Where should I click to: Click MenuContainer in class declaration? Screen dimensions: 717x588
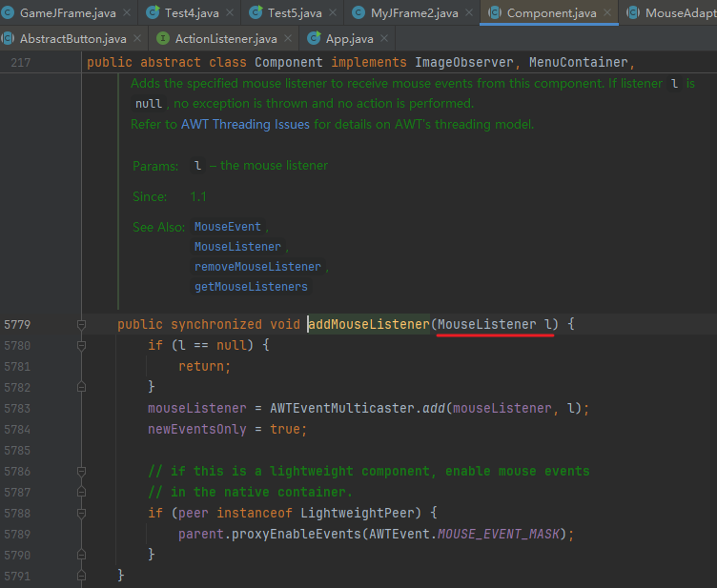point(579,62)
